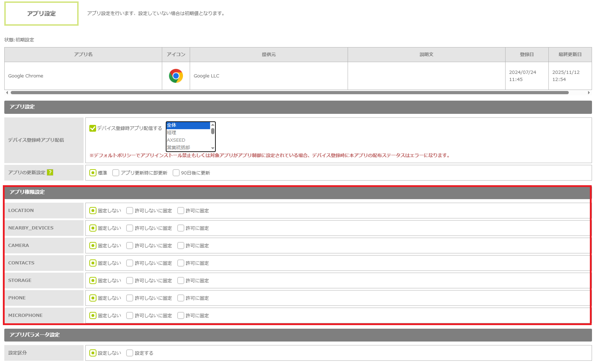Image resolution: width=597 pixels, height=364 pixels.
Task: Select 設定する for 設定区分
Action: (x=130, y=353)
